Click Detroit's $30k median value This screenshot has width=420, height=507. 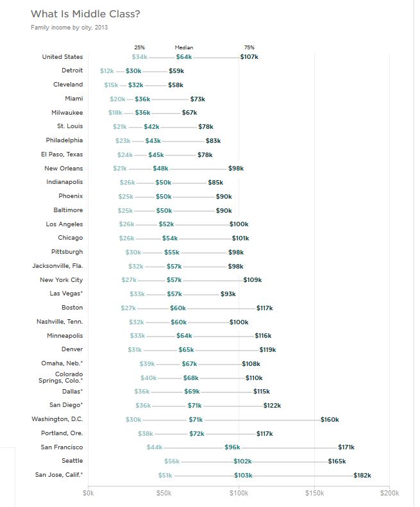(133, 71)
